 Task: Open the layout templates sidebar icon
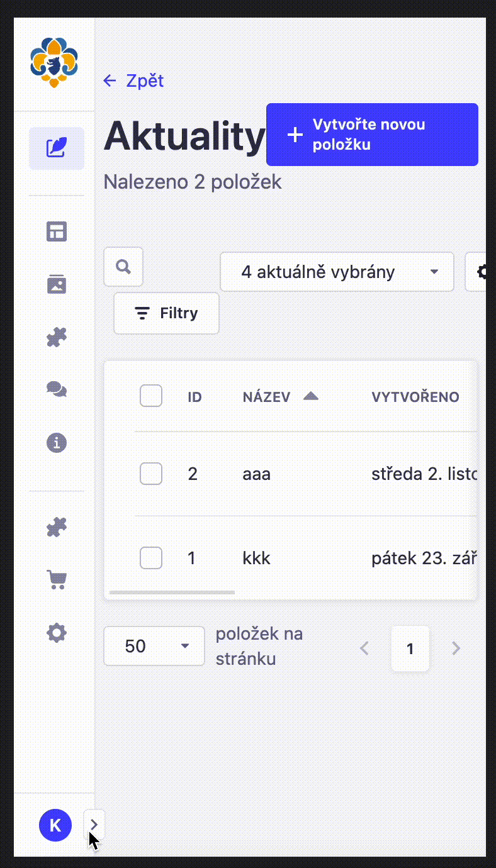[x=57, y=231]
